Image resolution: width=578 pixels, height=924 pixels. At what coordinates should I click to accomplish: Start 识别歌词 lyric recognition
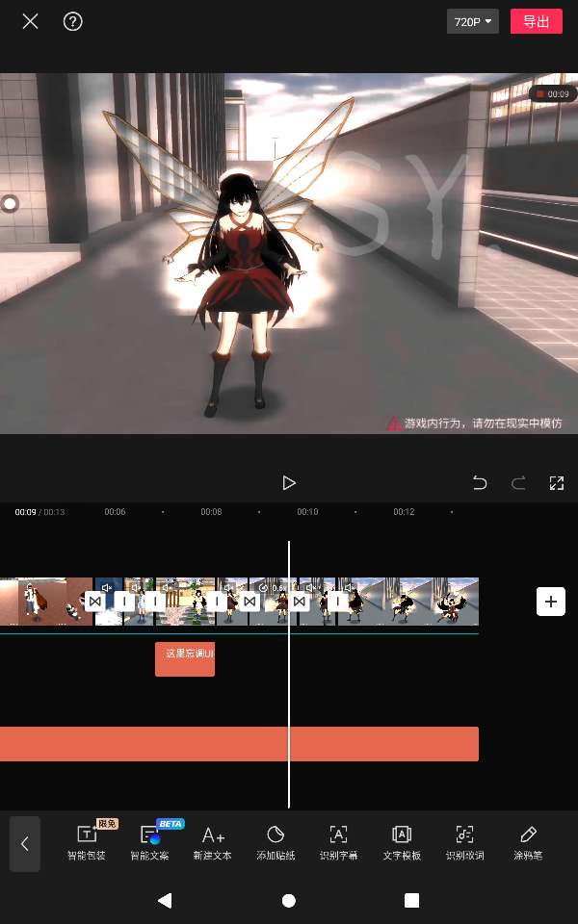tap(464, 843)
